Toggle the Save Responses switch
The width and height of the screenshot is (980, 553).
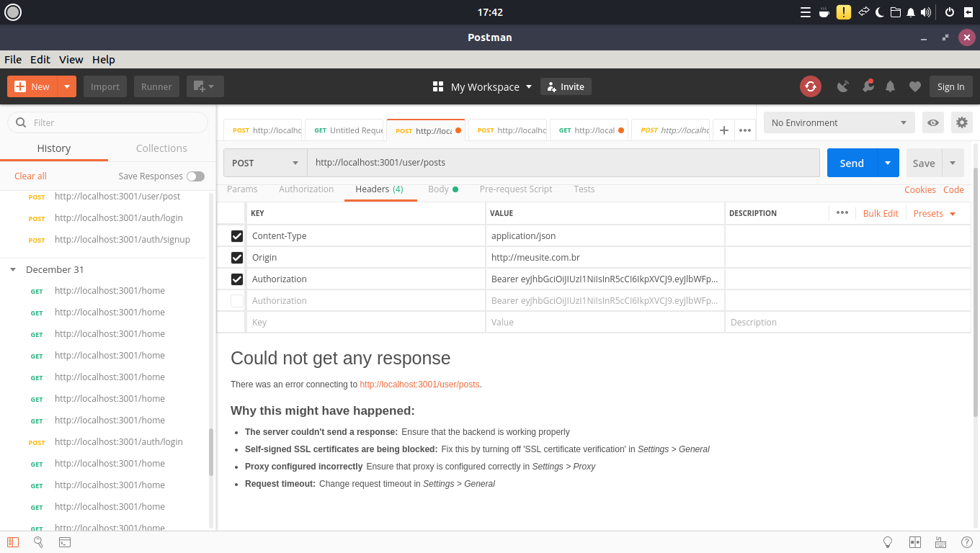click(195, 176)
